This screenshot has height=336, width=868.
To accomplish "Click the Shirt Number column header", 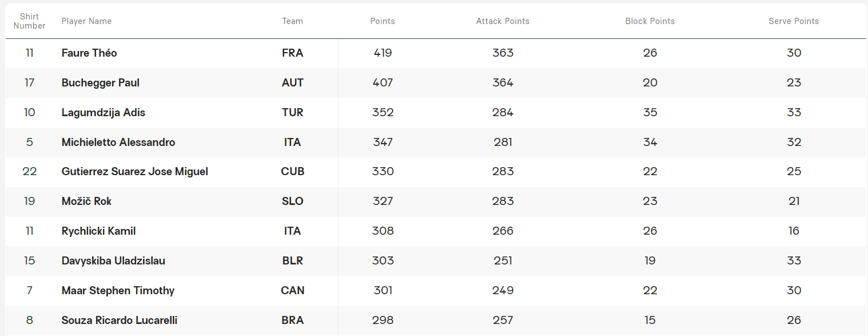I will point(30,21).
